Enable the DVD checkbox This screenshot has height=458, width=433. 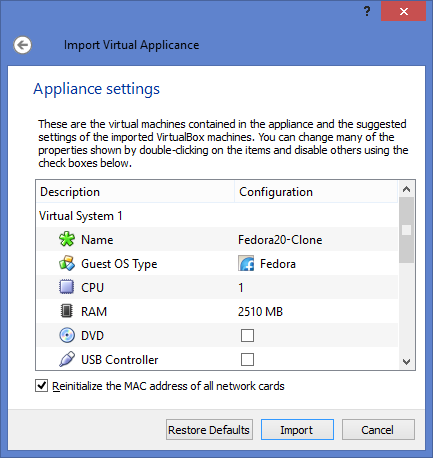click(x=247, y=336)
